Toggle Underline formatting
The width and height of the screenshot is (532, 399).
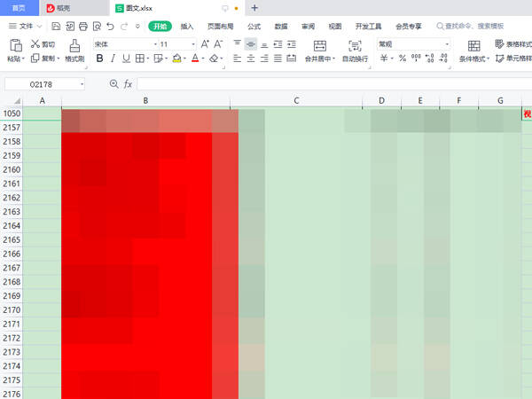[x=126, y=59]
